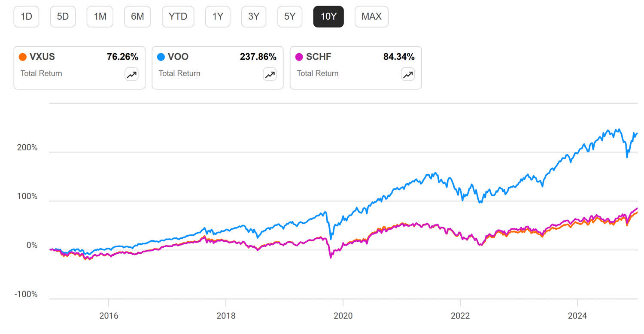Select the 1Y range button
Image resolution: width=644 pixels, height=334 pixels.
(x=218, y=16)
